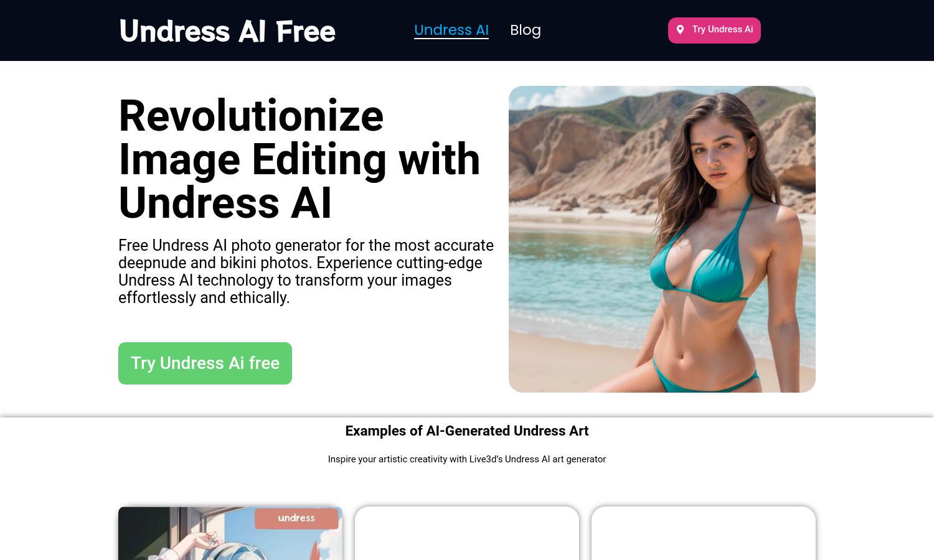Click the pink undress badge on first card
The image size is (934, 560).
click(x=296, y=518)
